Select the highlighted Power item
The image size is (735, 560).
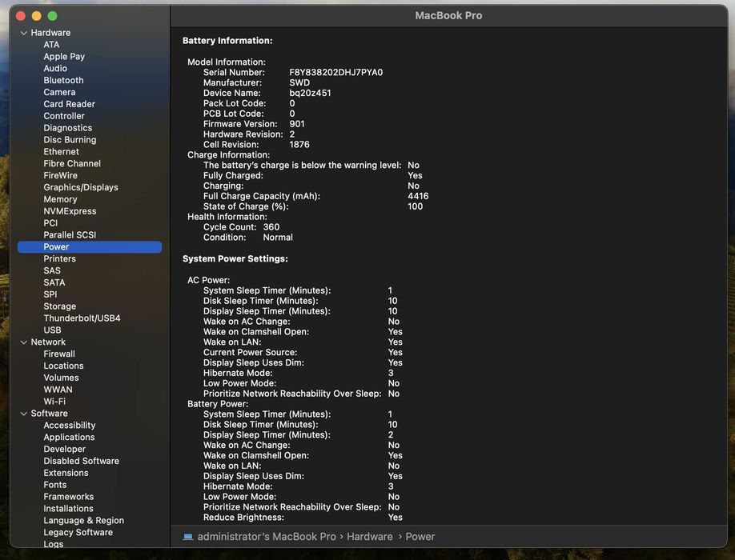click(x=90, y=246)
